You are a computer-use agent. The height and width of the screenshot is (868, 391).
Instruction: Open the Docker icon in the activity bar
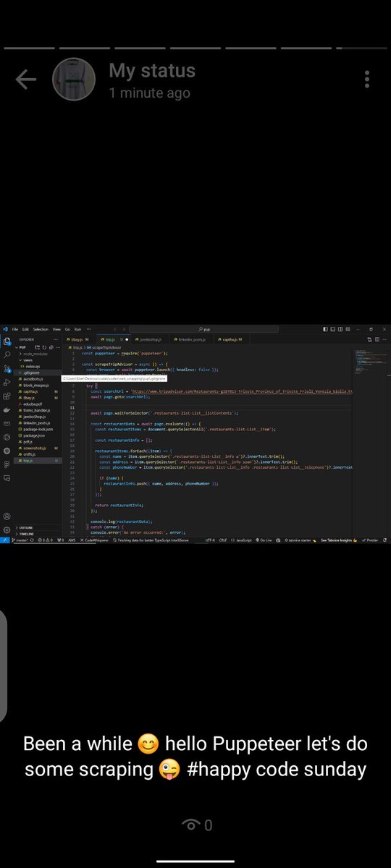7,409
